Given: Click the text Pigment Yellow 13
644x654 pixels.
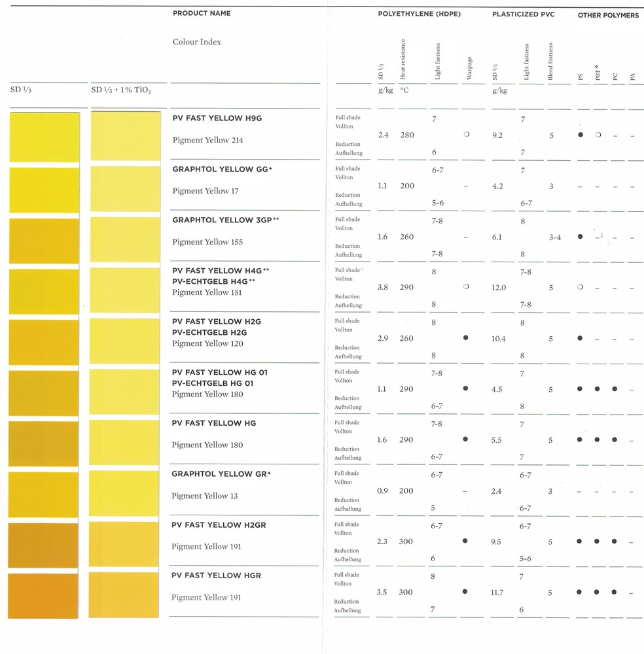Looking at the screenshot, I should [x=204, y=496].
